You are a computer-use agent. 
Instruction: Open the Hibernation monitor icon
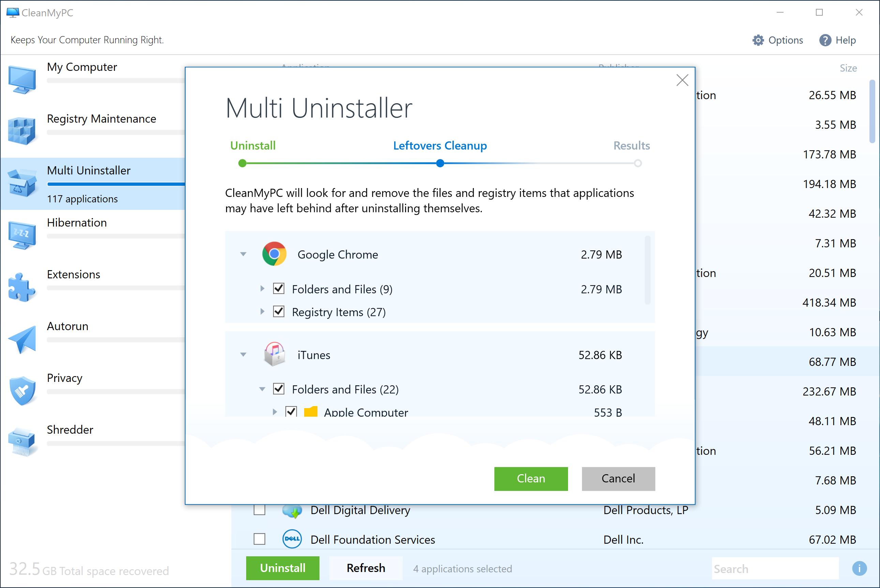[22, 235]
